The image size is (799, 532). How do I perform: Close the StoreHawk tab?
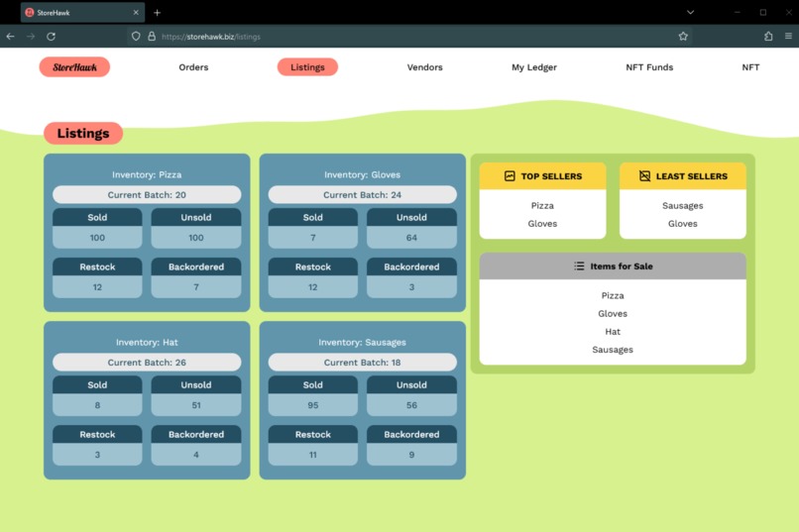click(136, 12)
